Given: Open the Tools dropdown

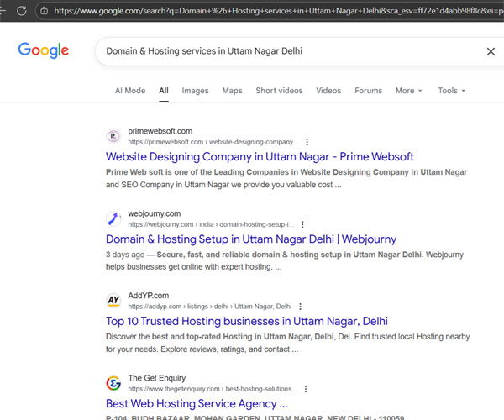Looking at the screenshot, I should tap(451, 91).
